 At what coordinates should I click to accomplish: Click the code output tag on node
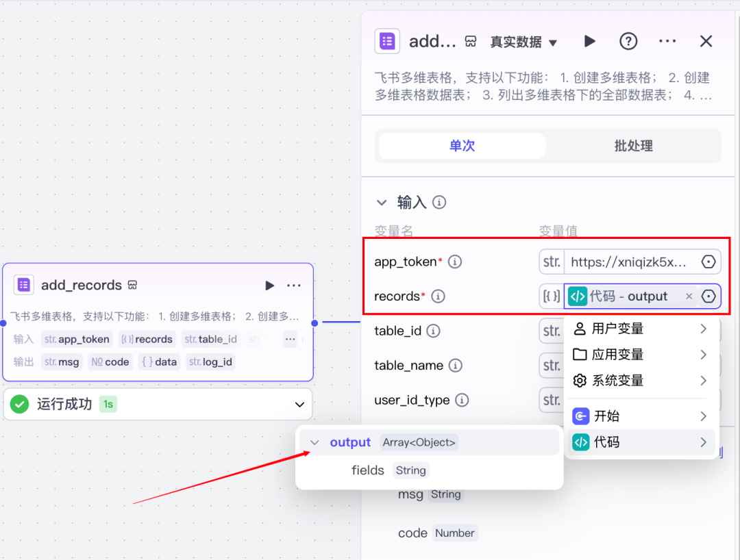(x=110, y=361)
